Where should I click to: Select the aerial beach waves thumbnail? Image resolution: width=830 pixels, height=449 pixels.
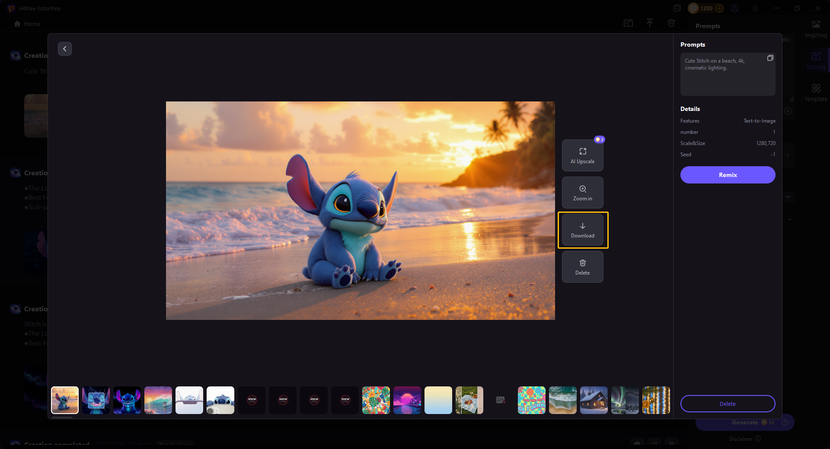pos(563,400)
